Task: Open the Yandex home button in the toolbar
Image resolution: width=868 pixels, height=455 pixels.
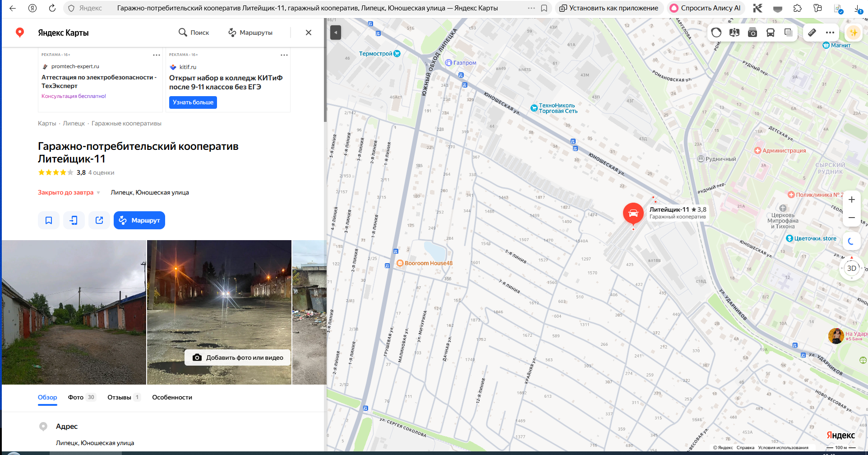Action: (32, 8)
